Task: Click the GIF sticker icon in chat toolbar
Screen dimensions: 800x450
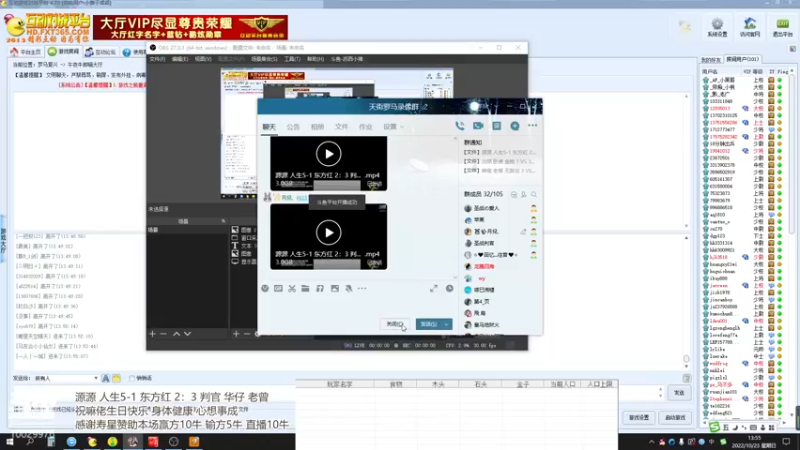Action: point(278,288)
